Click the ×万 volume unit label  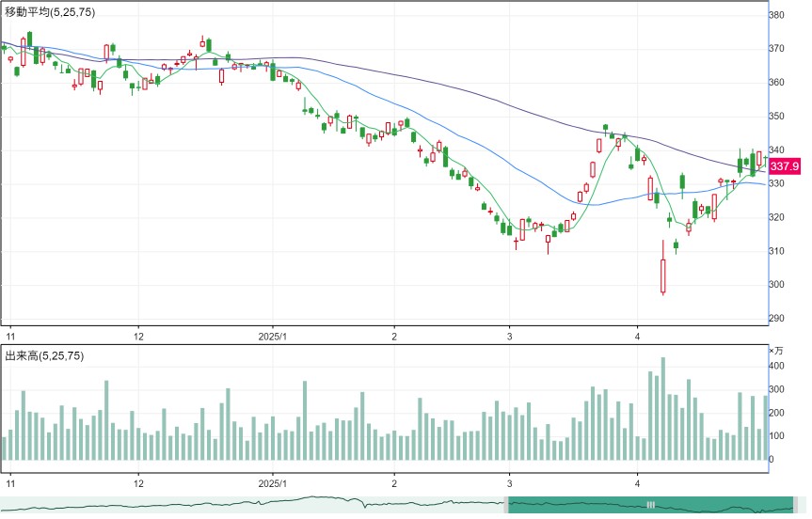coord(776,351)
